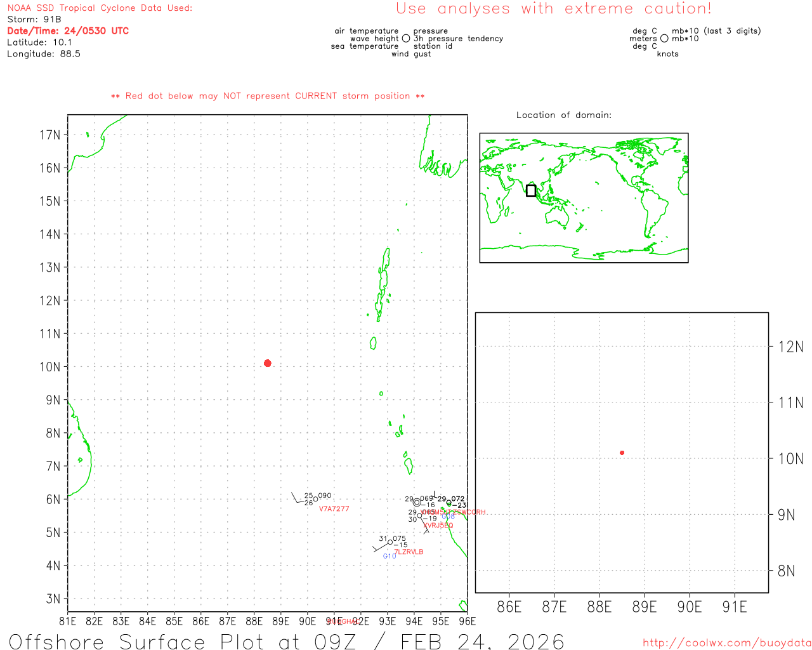Click red station ID 'XVRJ5EQ'
The image size is (812, 650).
pyautogui.click(x=438, y=526)
